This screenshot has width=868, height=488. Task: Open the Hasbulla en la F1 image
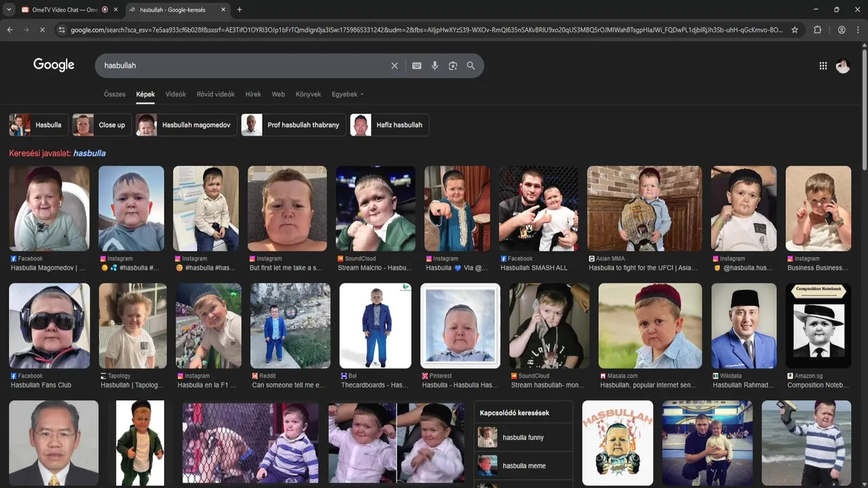(x=208, y=326)
